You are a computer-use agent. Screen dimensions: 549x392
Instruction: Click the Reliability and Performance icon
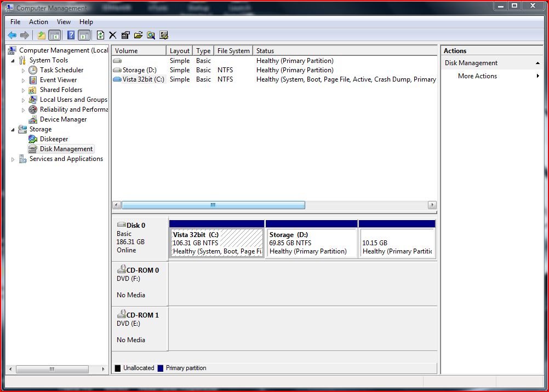33,109
